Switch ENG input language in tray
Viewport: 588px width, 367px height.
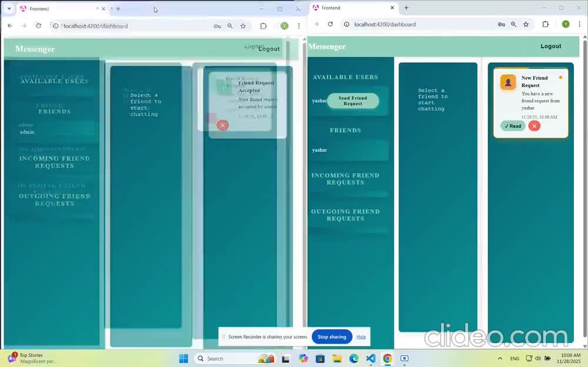(x=514, y=358)
